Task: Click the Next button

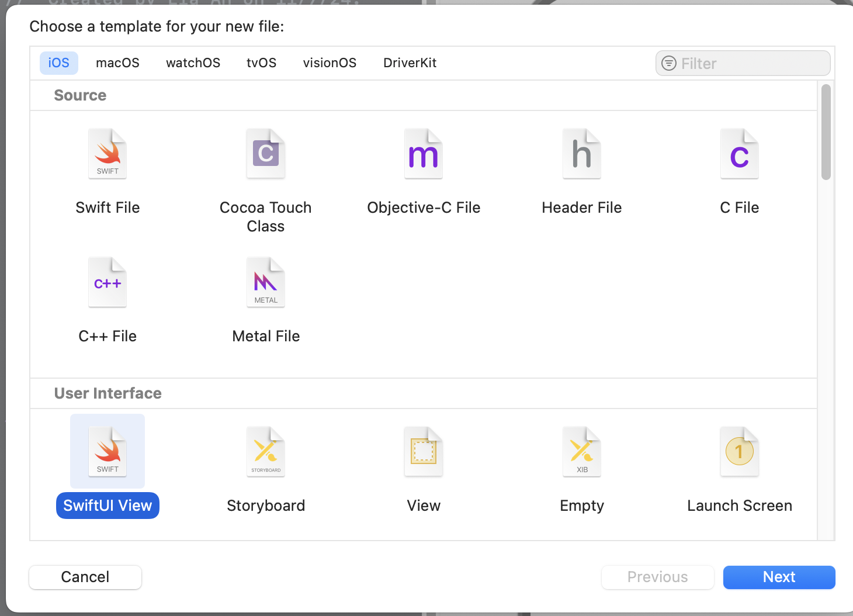Action: tap(779, 577)
